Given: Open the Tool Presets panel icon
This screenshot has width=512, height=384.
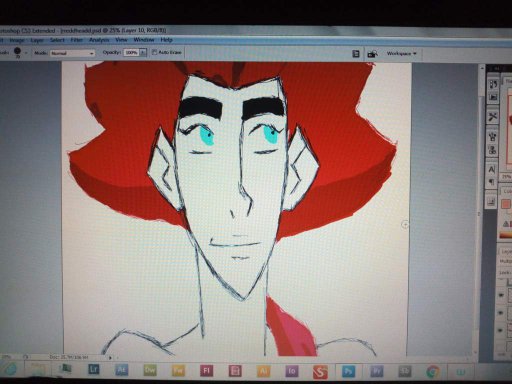Looking at the screenshot, I should (x=493, y=117).
